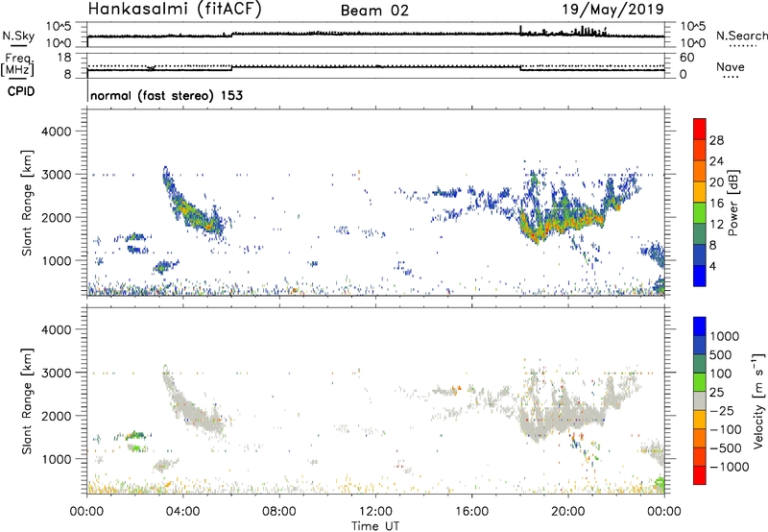Screen dimensions: 768x532
Task: Click the Power [dB] colorbar label
Action: click(732, 203)
